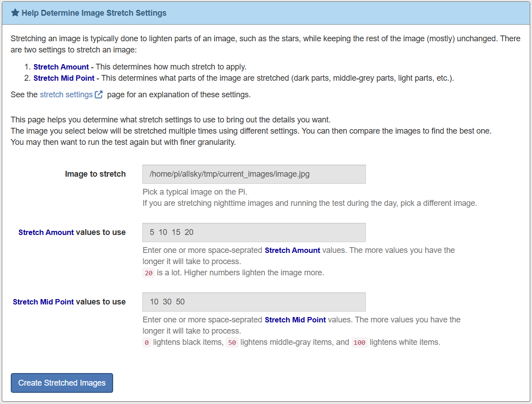Open the stretch settings link

pos(66,95)
